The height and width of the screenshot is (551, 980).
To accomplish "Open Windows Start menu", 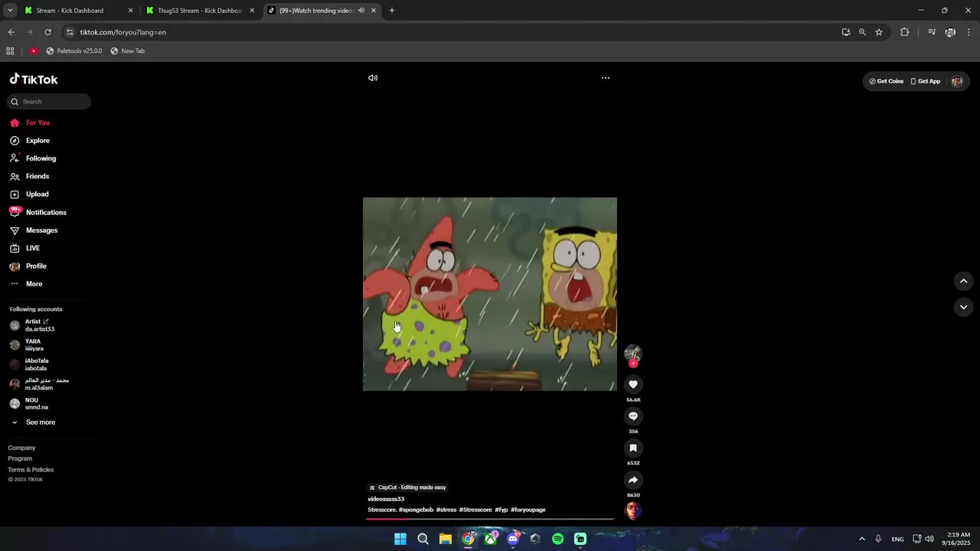I will click(x=400, y=539).
